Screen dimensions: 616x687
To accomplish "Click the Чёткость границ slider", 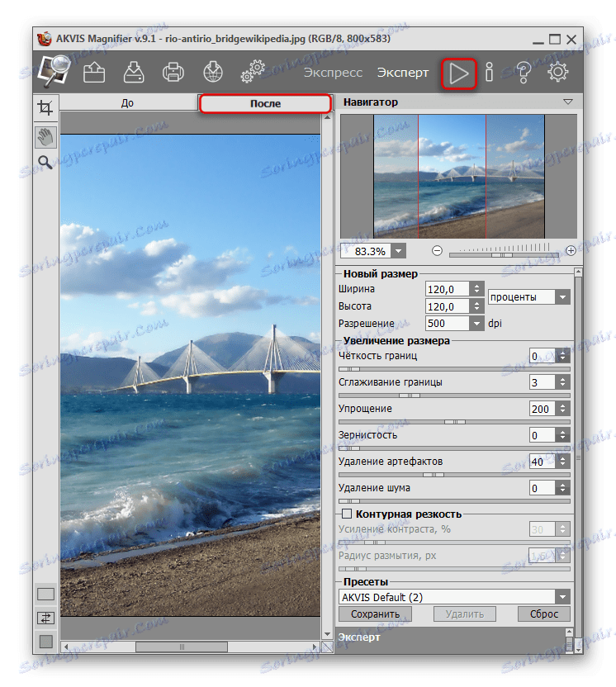I will click(454, 369).
